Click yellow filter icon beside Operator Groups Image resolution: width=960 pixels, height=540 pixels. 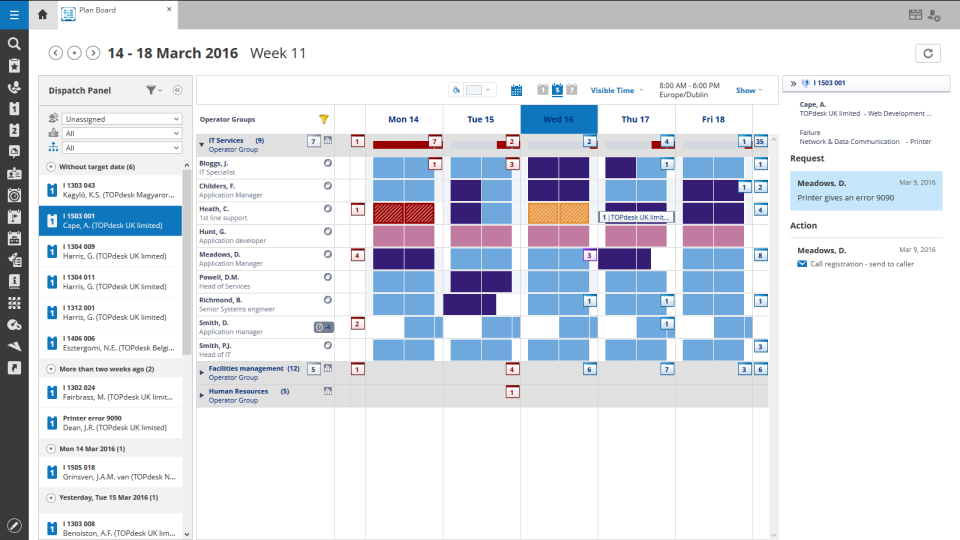point(323,119)
